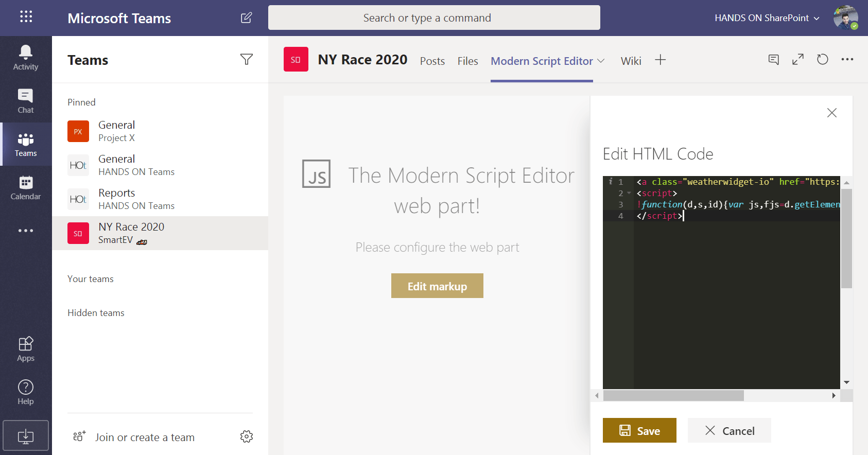
Task: Close the Edit HTML Code panel
Action: (x=832, y=113)
